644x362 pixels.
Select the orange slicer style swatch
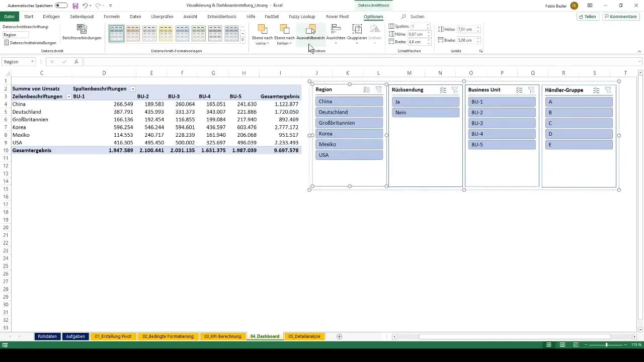click(133, 33)
